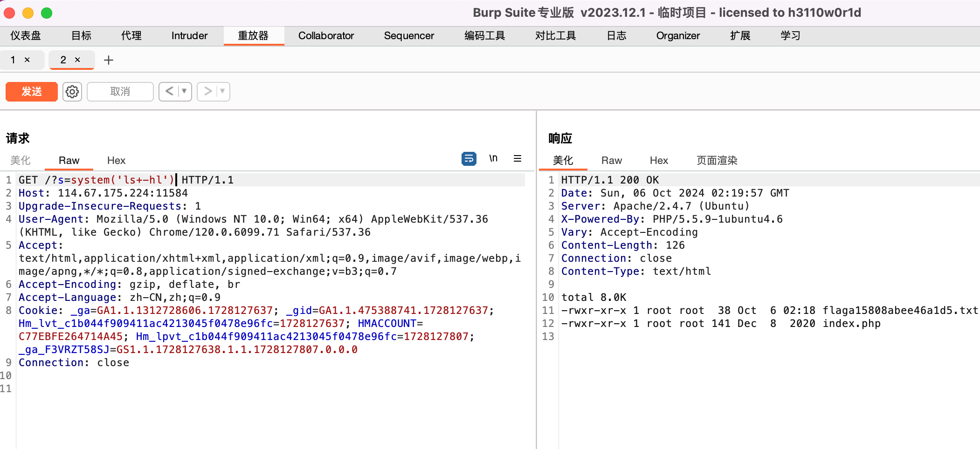Viewport: 980px width, 449px height.
Task: Expand the back-arrow request history dropdown
Action: (x=183, y=91)
